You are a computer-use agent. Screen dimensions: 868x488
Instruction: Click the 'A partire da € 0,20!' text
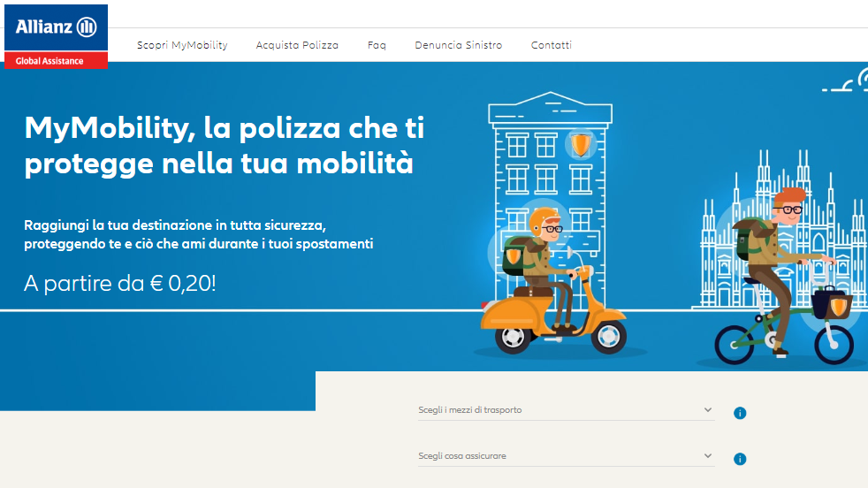(x=119, y=283)
